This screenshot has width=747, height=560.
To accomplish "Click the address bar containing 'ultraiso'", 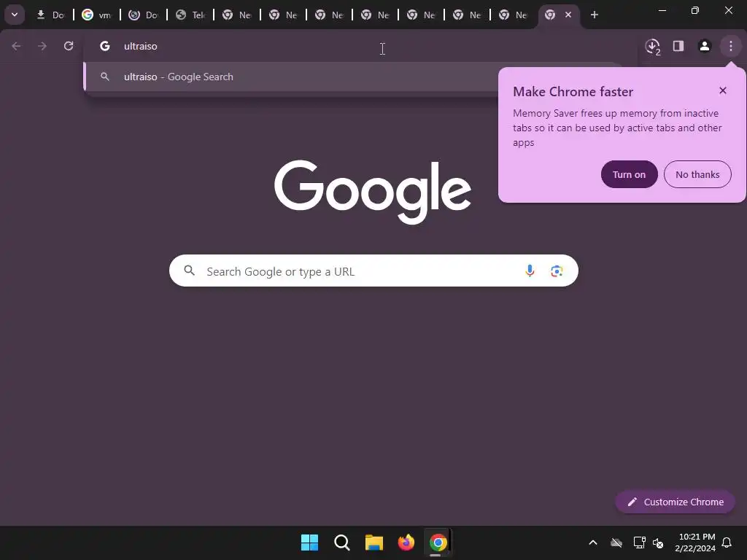I will click(360, 46).
